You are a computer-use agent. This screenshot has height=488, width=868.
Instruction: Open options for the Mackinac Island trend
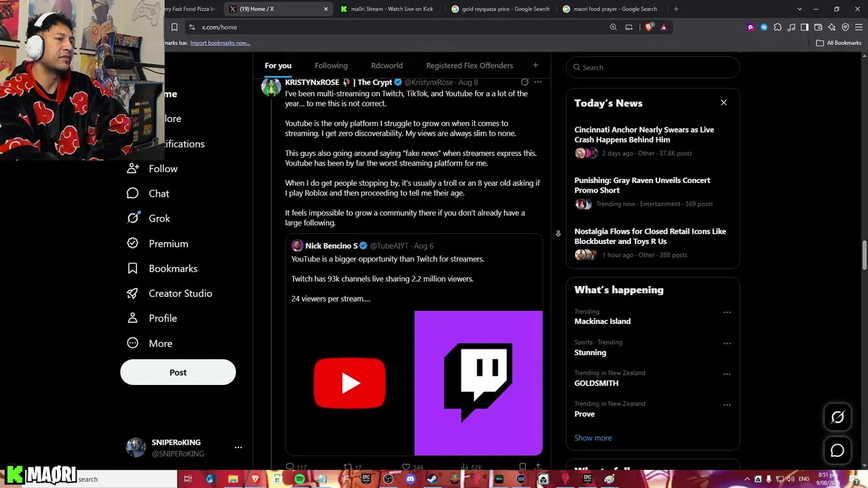tap(727, 312)
